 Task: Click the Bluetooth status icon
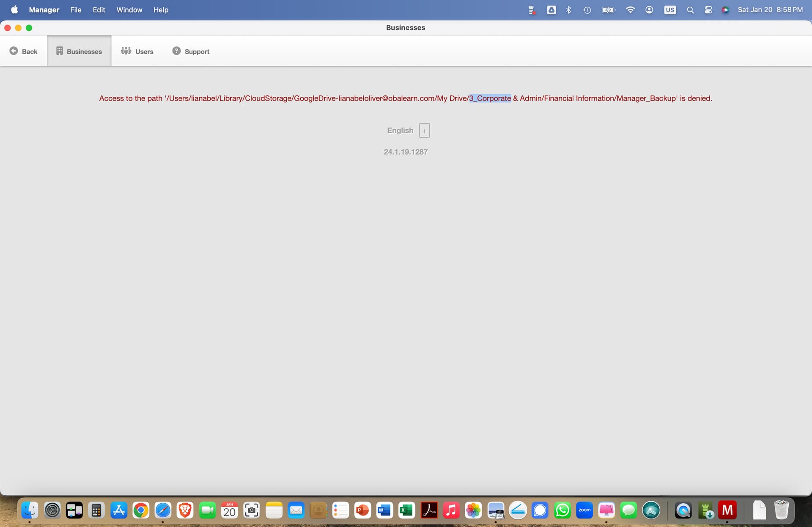point(569,10)
